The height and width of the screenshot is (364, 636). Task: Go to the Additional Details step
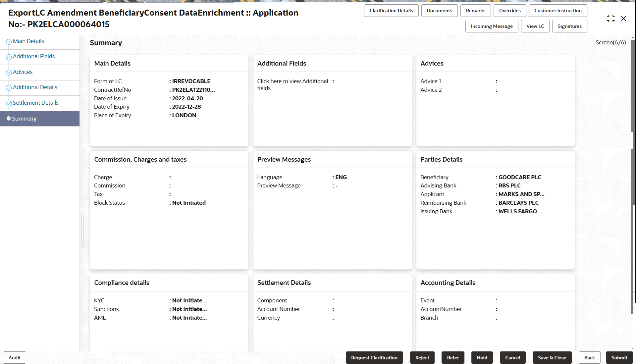[x=35, y=87]
